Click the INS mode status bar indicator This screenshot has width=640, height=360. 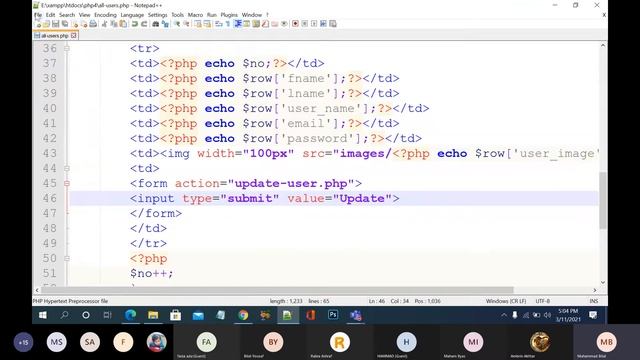[594, 301]
